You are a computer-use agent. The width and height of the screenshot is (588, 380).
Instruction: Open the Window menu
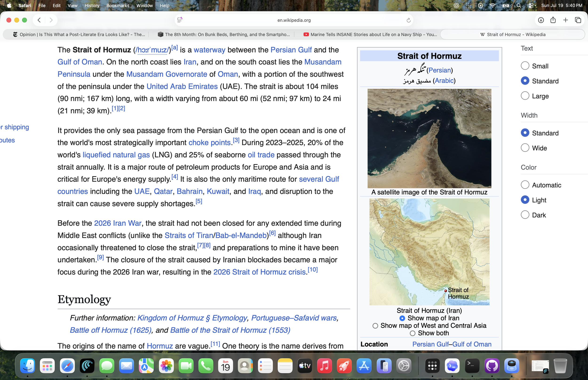click(x=144, y=5)
